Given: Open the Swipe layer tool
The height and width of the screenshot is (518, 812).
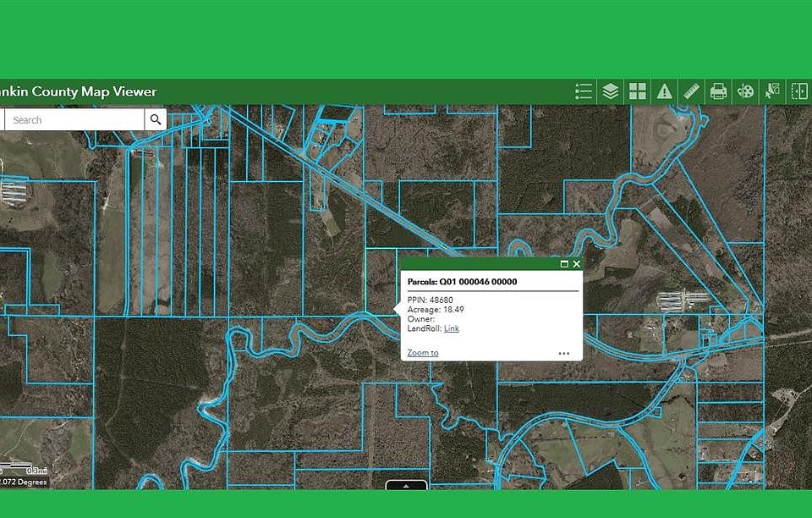Looking at the screenshot, I should pos(799,91).
